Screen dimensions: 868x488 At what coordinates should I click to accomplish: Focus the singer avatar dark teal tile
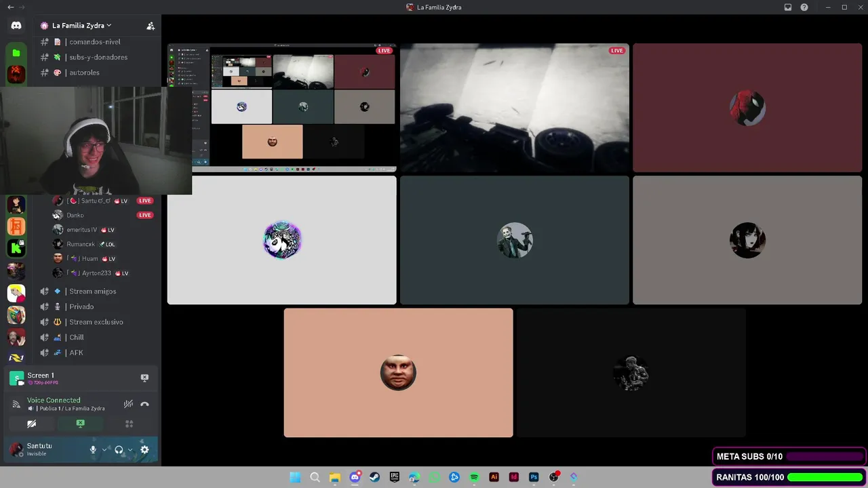[x=515, y=240]
